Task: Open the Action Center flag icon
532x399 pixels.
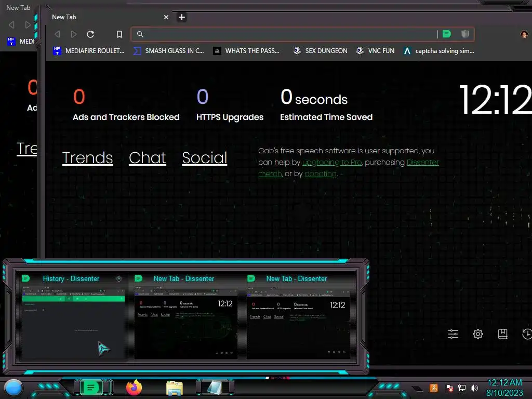Action: (x=449, y=388)
